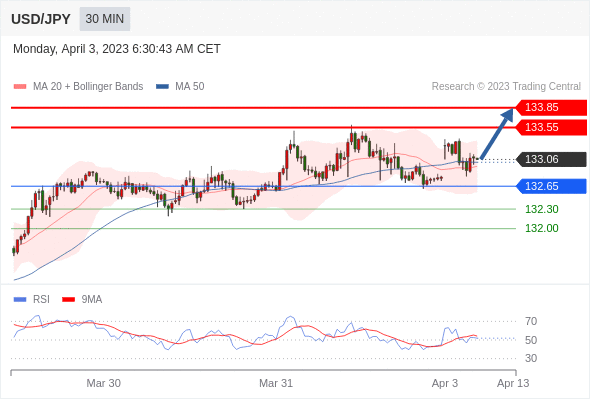Click the Mar 31 date axis label
Image resolution: width=590 pixels, height=400 pixels.
pos(276,383)
